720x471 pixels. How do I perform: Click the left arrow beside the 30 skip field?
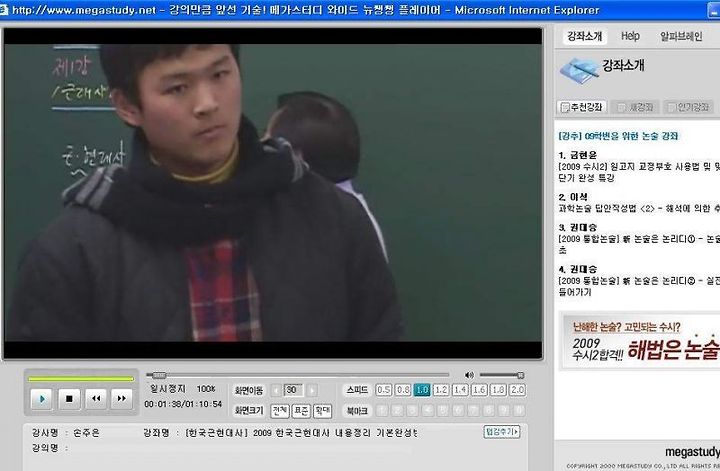(276, 391)
